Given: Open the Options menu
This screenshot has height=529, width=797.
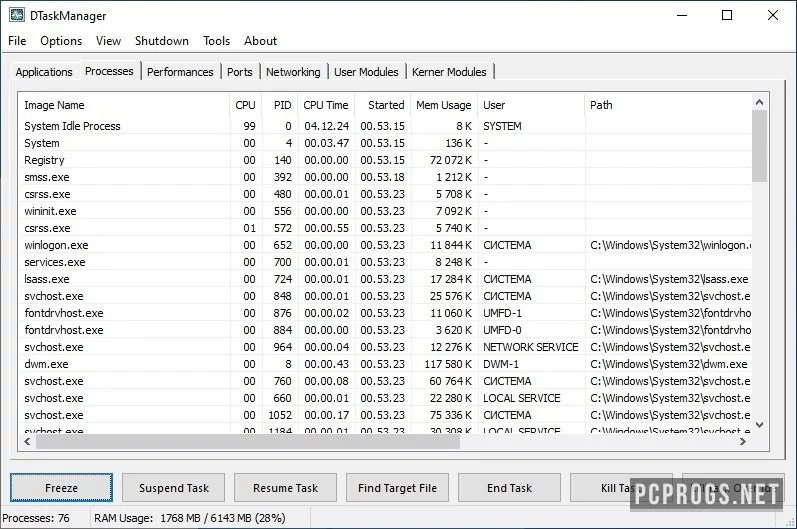Looking at the screenshot, I should point(61,41).
